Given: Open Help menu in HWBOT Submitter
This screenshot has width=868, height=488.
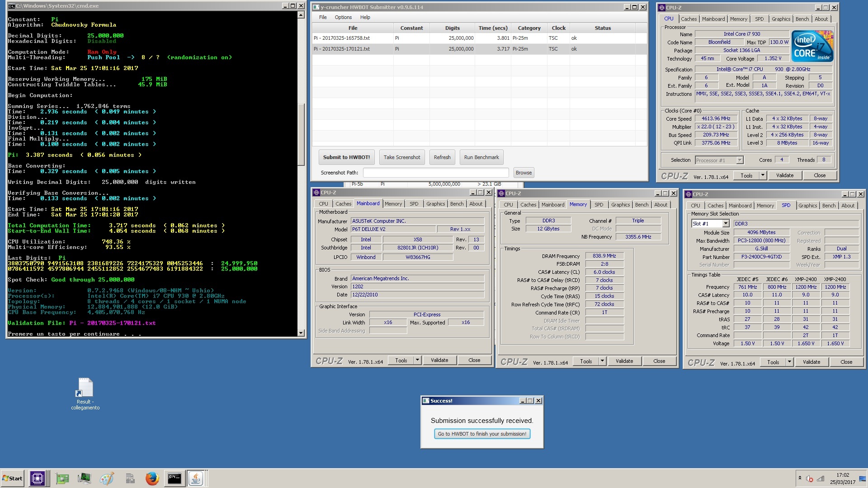Looking at the screenshot, I should (x=365, y=17).
